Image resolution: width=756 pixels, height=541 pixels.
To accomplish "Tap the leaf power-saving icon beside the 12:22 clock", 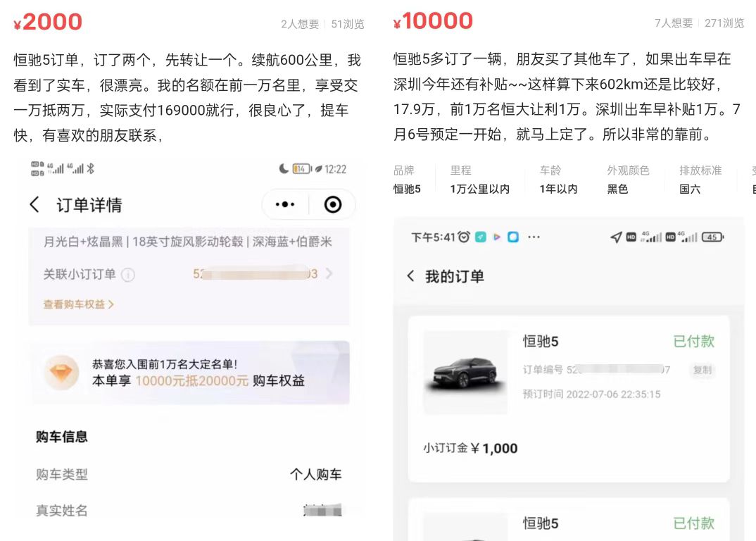I will click(318, 169).
